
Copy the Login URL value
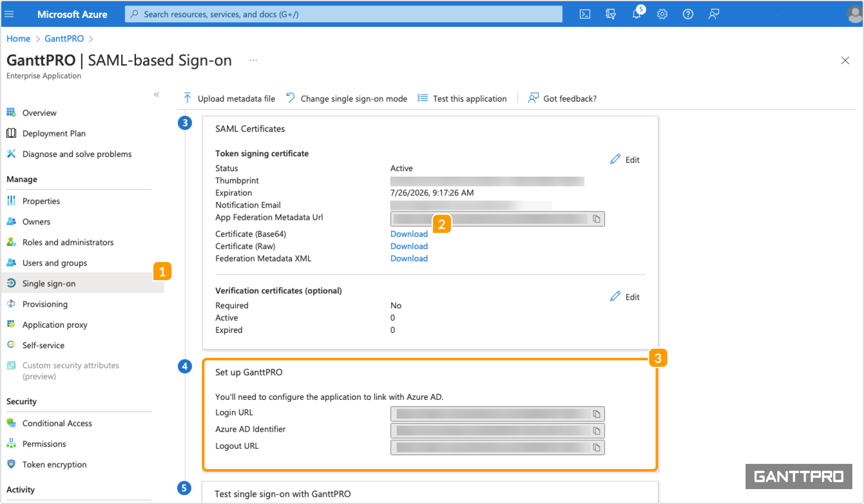(x=596, y=414)
